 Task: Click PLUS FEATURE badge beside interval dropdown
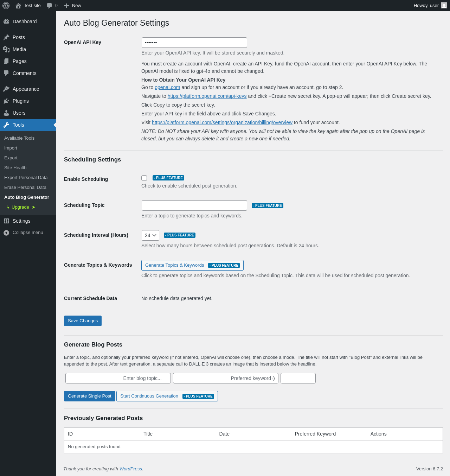coord(180,235)
